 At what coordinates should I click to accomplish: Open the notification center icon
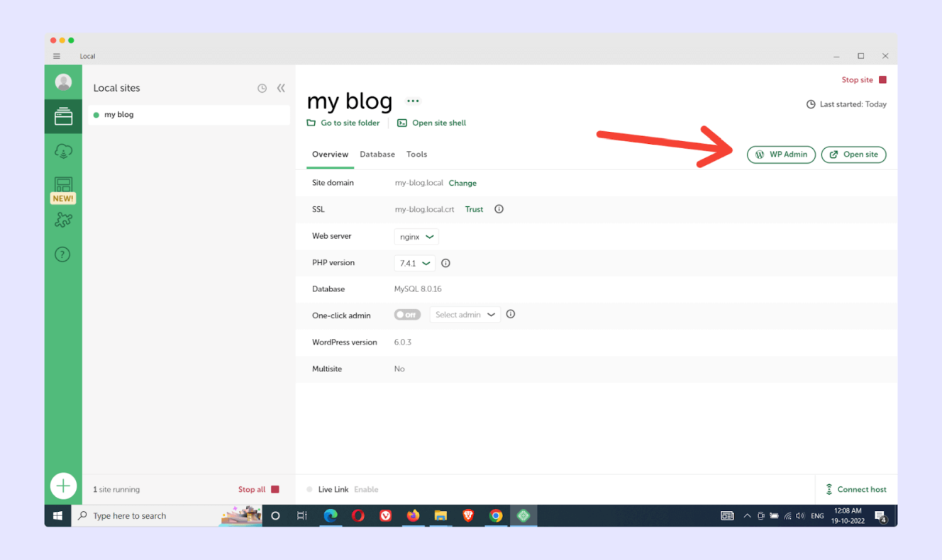click(x=880, y=516)
